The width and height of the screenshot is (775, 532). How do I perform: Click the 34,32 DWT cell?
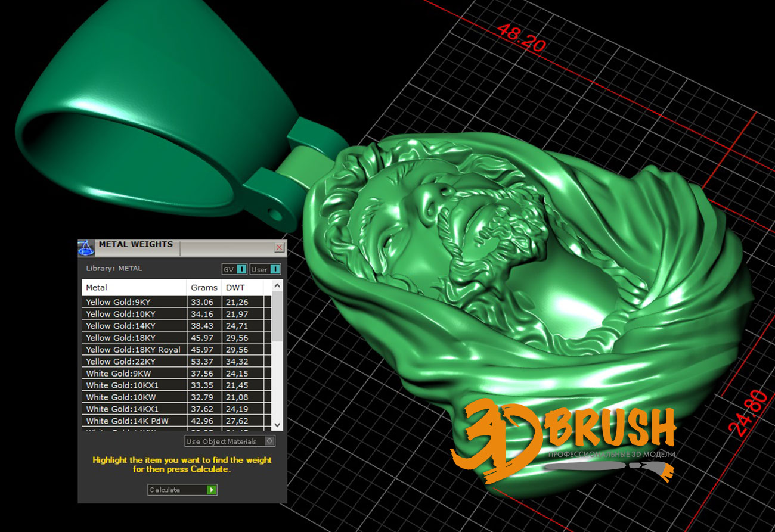pyautogui.click(x=242, y=362)
